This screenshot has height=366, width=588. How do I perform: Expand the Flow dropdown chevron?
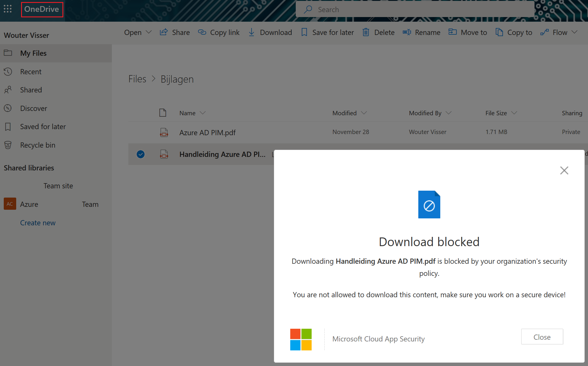[574, 32]
